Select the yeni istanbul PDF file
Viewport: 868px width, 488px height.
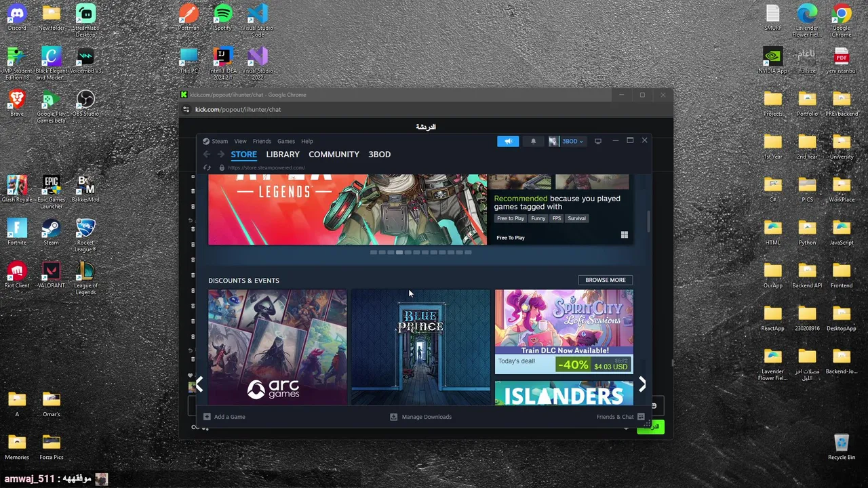click(842, 60)
